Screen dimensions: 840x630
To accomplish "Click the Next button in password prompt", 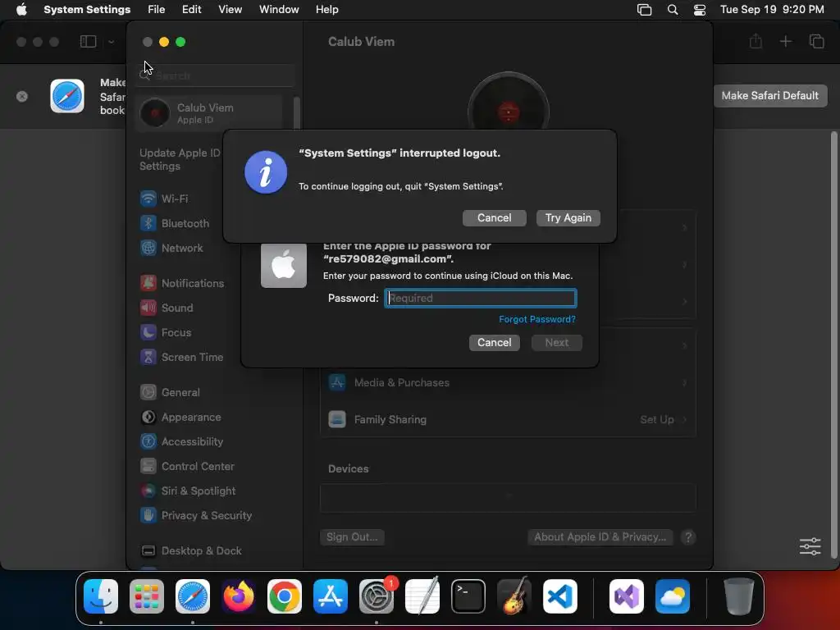I will point(557,342).
